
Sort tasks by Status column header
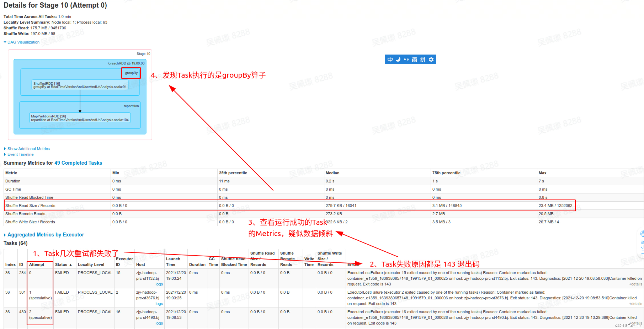[x=63, y=264]
